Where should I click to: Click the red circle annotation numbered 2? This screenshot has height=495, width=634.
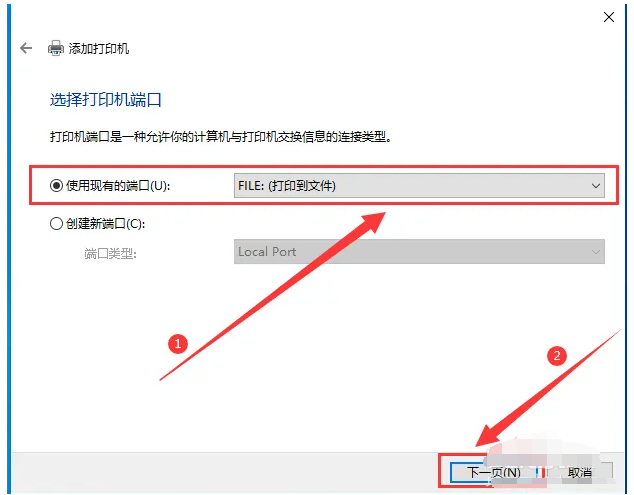557,355
